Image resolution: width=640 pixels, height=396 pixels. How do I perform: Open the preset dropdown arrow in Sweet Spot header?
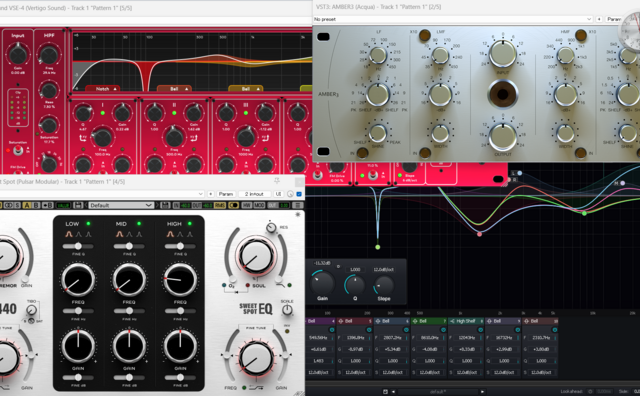[200, 194]
